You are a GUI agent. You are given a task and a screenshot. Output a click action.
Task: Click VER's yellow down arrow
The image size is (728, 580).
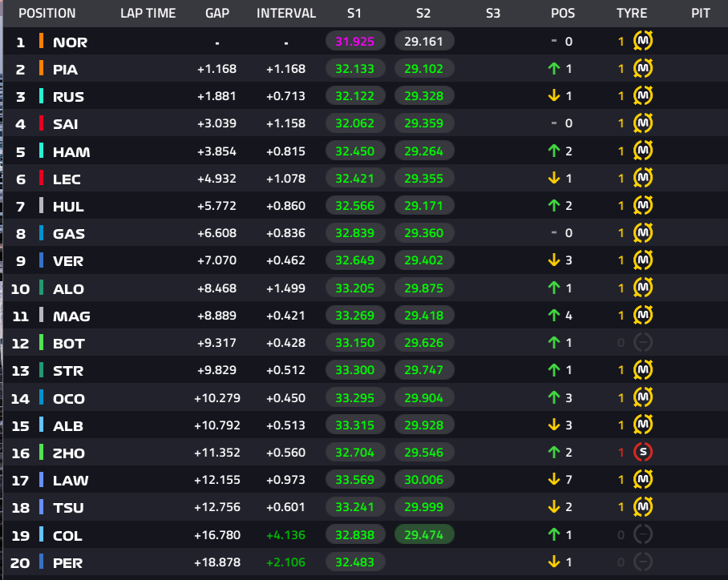coord(553,260)
